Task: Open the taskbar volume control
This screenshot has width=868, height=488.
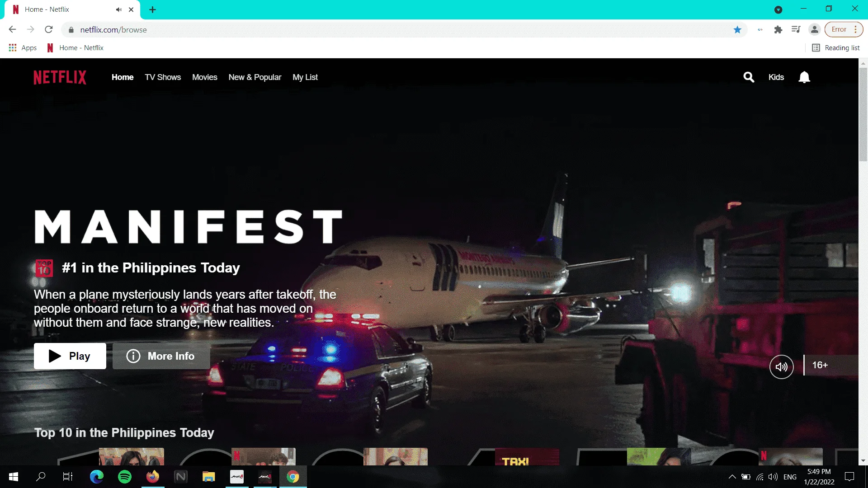Action: point(773,477)
